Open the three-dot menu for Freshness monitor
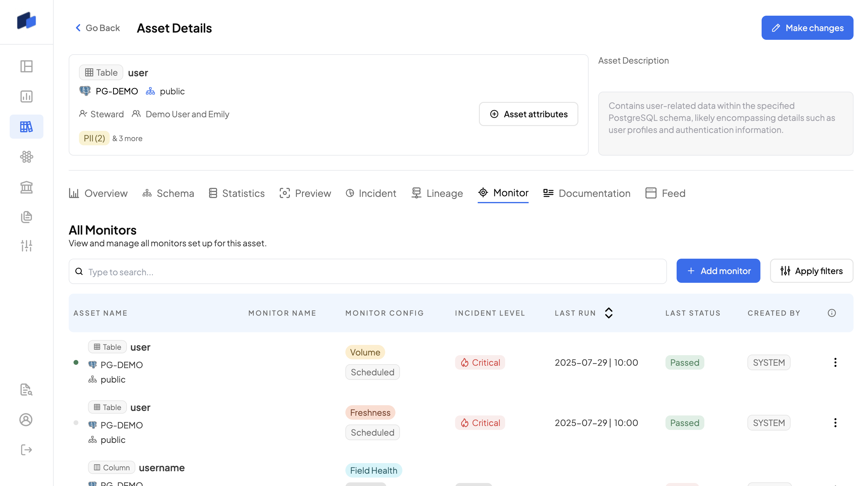This screenshot has width=868, height=486. point(835,423)
